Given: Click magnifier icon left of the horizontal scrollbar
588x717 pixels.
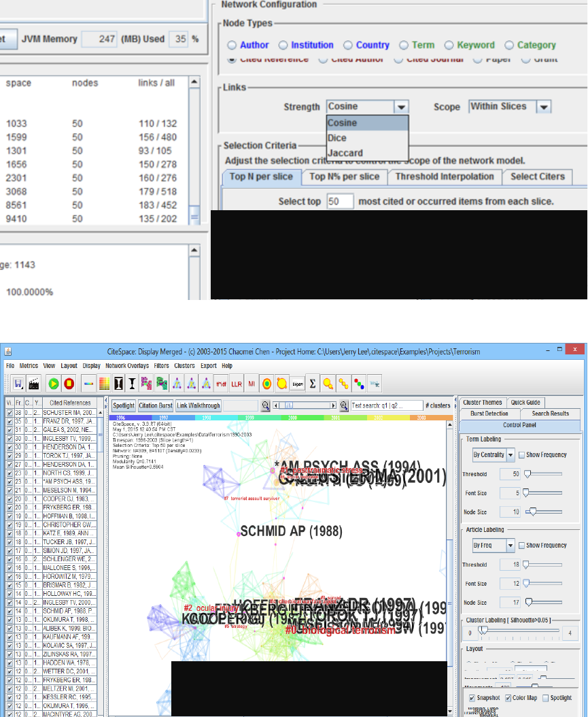Looking at the screenshot, I should coord(265,405).
